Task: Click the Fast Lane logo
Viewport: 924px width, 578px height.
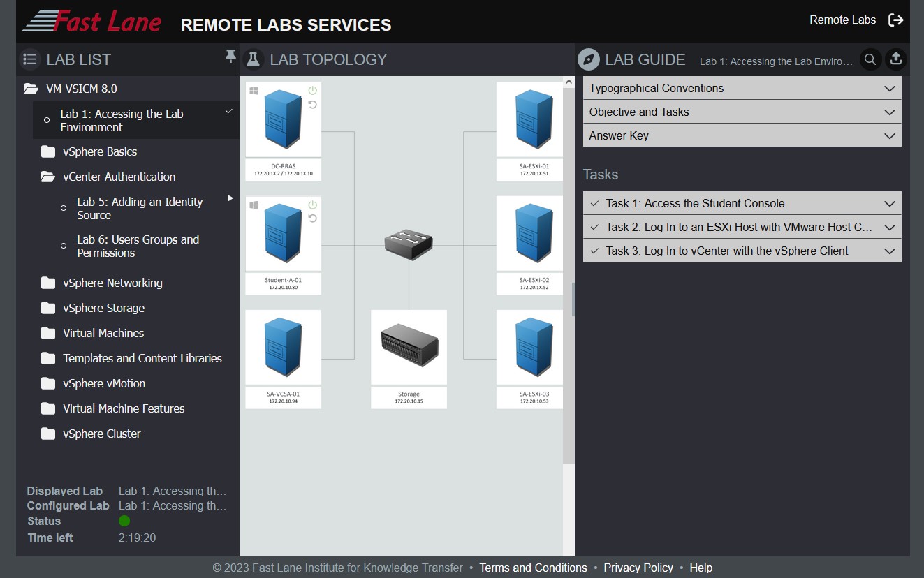Action: pos(92,21)
